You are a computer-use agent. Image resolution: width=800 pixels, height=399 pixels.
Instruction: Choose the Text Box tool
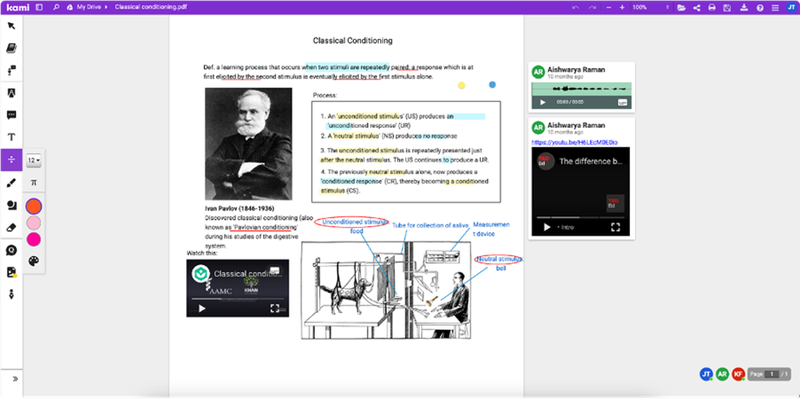[11, 137]
